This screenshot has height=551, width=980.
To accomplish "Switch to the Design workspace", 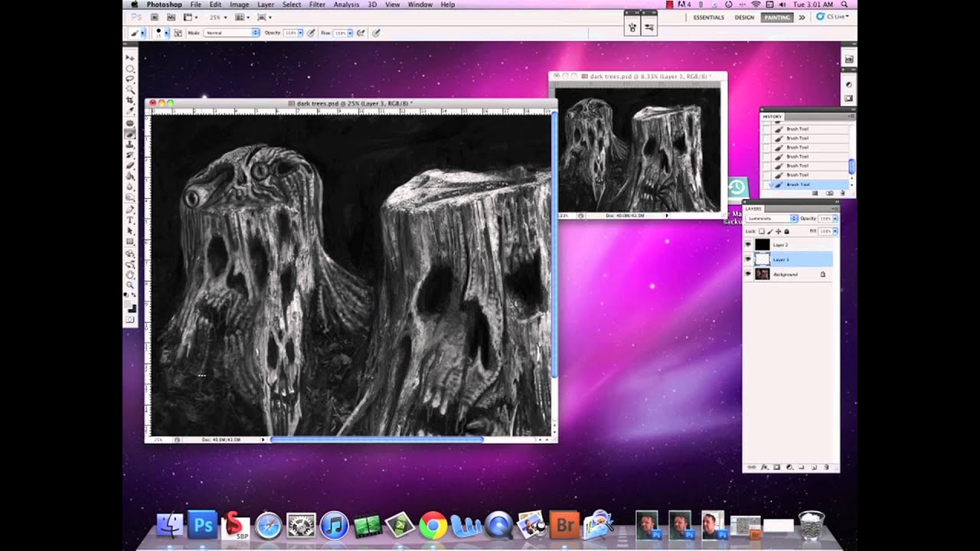I will 744,17.
